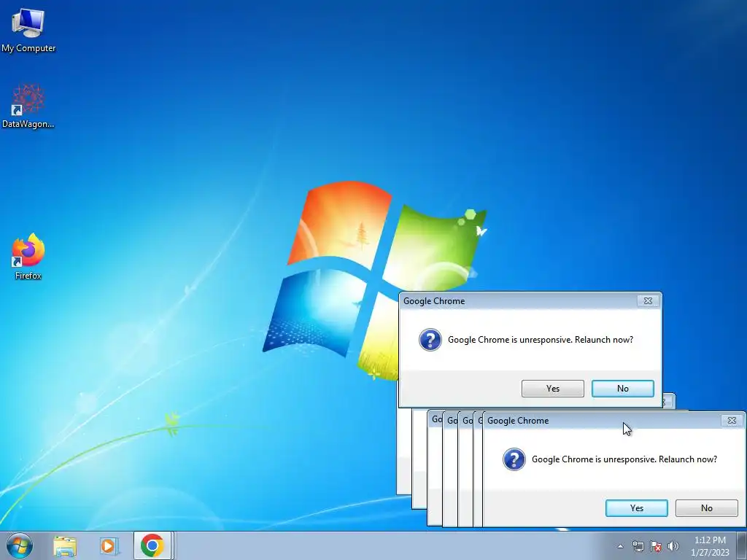Open the clock showing 1:12 PM

710,545
